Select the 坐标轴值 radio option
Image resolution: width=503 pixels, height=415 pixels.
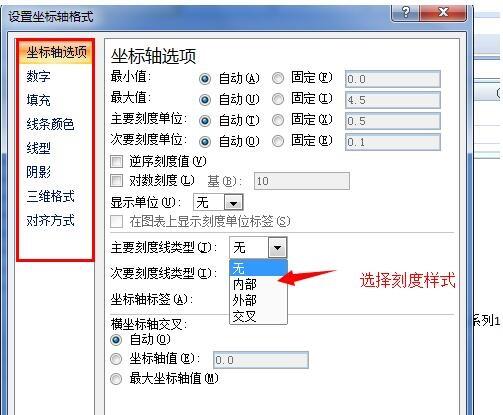point(116,359)
